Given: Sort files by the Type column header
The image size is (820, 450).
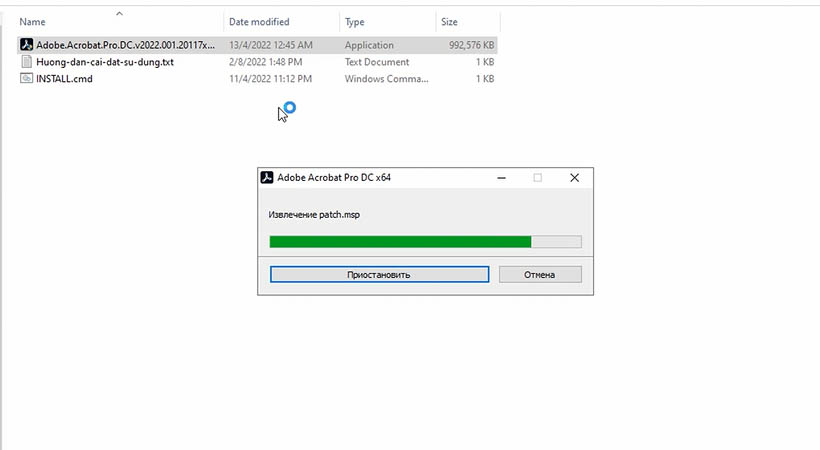Looking at the screenshot, I should point(355,22).
